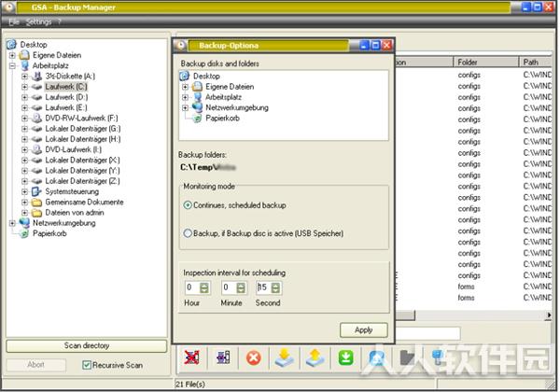Open the ? help menu

60,21
